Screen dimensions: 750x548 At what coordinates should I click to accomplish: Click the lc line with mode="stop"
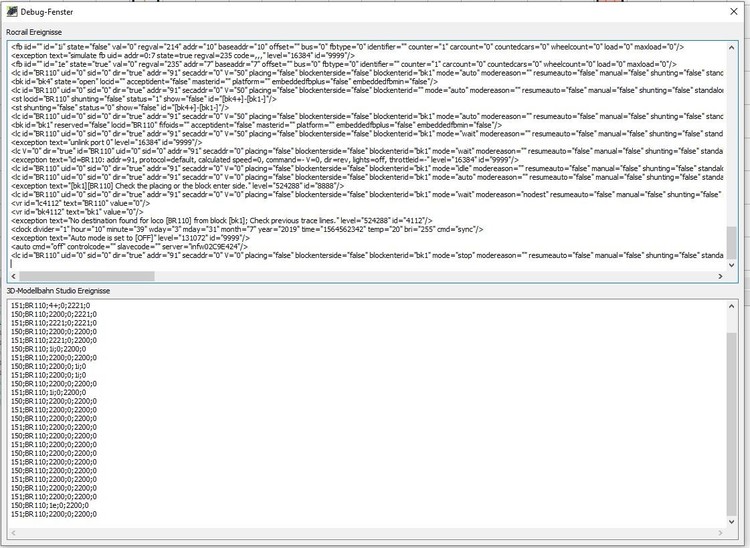pos(367,255)
